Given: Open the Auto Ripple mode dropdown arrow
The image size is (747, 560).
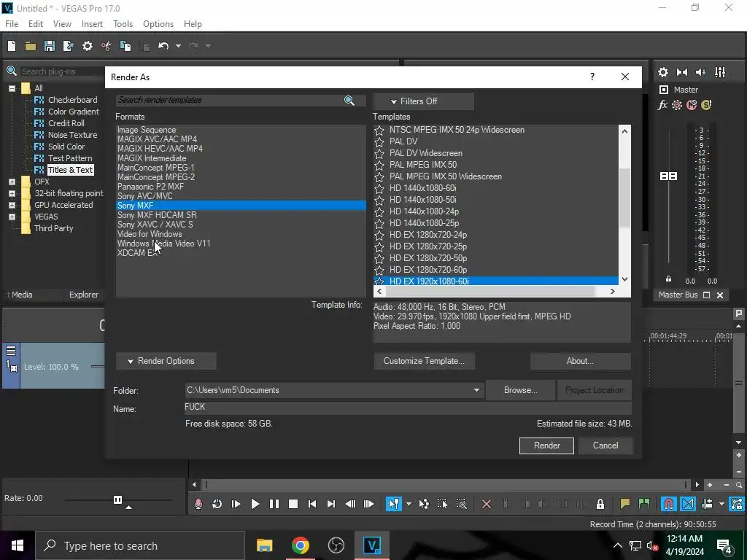Looking at the screenshot, I should [721, 504].
